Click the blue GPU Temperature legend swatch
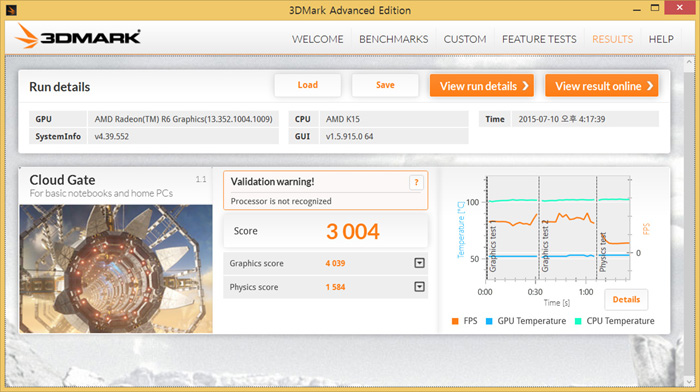Viewport: 700px width, 392px height. (x=489, y=321)
